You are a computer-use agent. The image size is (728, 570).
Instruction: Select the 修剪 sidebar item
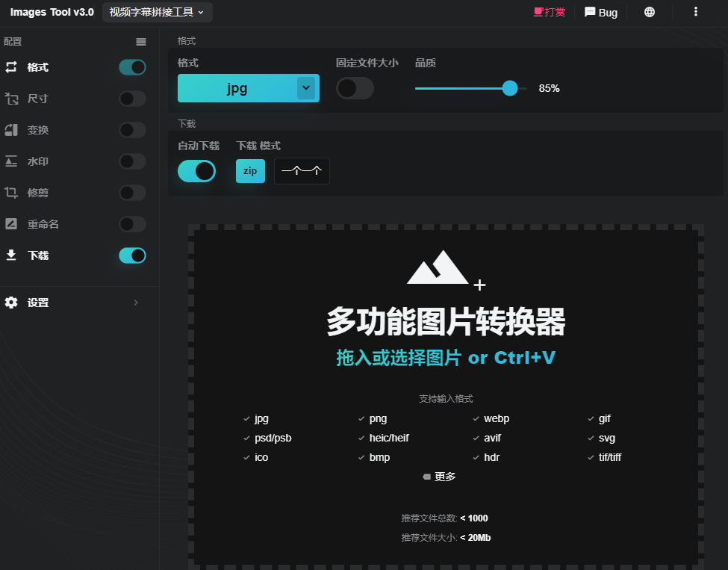pos(37,193)
